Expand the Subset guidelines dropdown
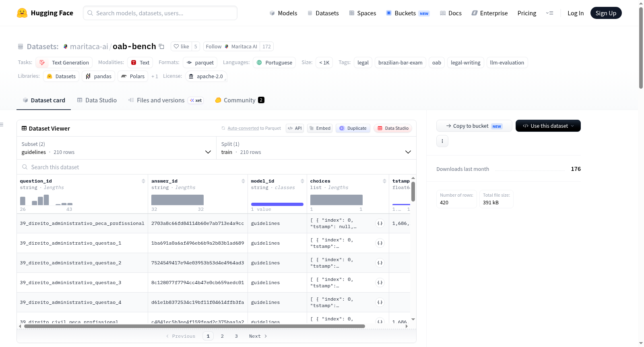 tap(116, 148)
